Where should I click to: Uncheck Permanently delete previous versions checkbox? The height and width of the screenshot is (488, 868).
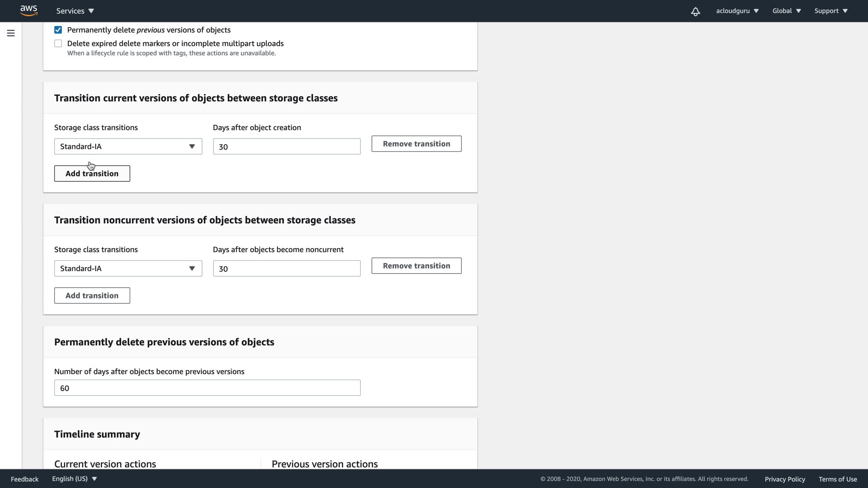[58, 30]
